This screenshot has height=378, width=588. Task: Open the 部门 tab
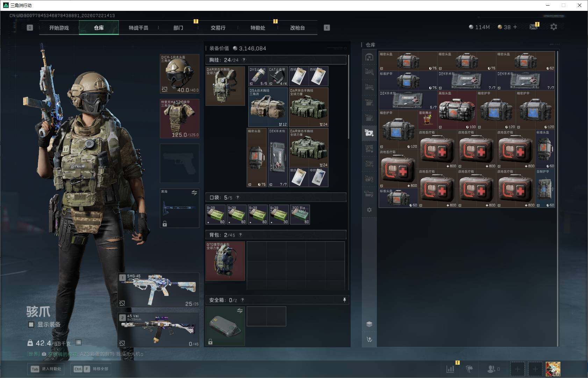(178, 28)
